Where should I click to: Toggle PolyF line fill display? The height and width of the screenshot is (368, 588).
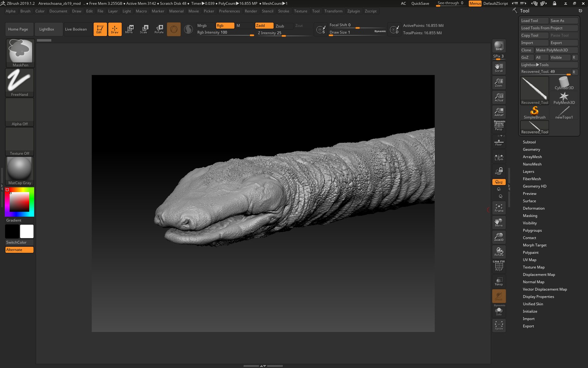click(499, 266)
